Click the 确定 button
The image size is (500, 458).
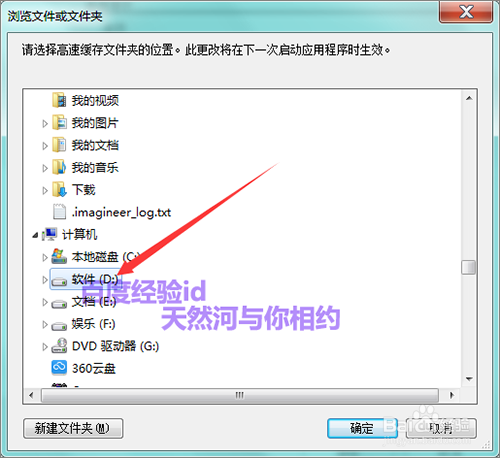(362, 428)
